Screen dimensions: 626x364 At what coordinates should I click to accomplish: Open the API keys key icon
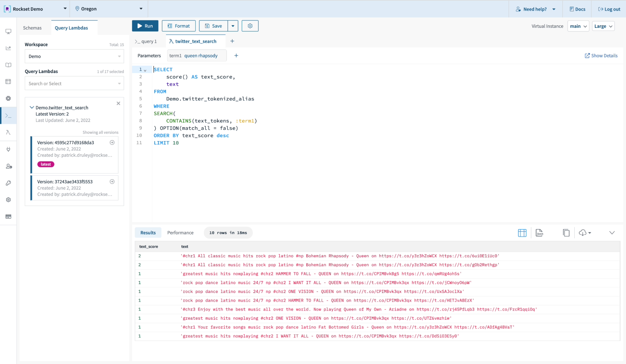8,183
